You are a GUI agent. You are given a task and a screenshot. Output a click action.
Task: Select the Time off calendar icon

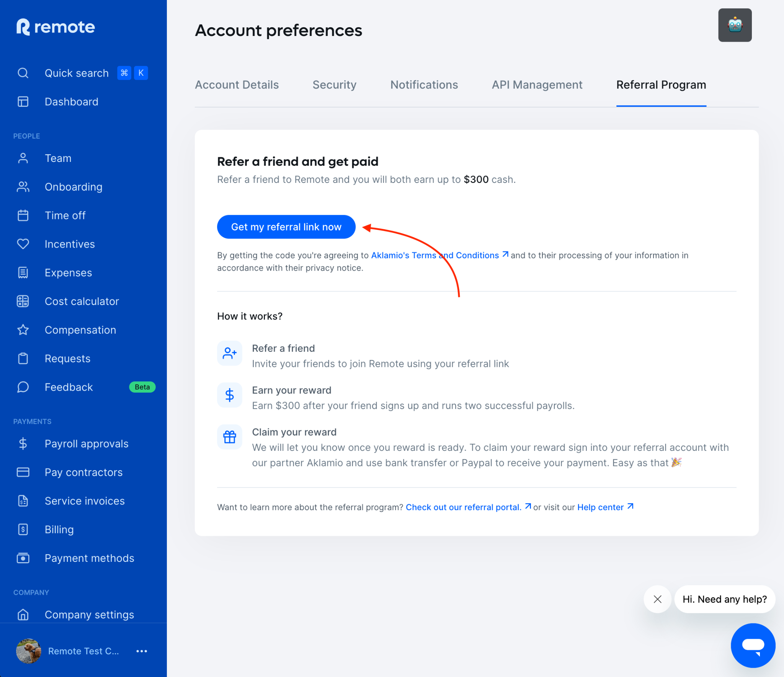pyautogui.click(x=23, y=215)
